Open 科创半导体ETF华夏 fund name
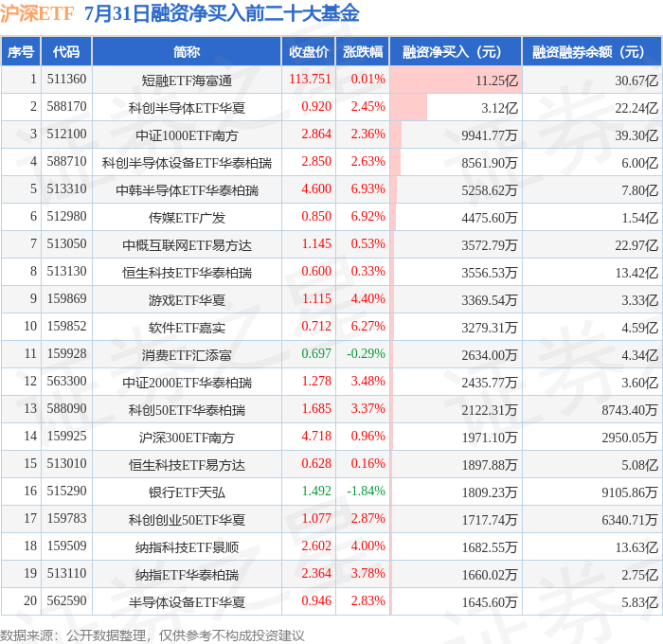 (187, 108)
